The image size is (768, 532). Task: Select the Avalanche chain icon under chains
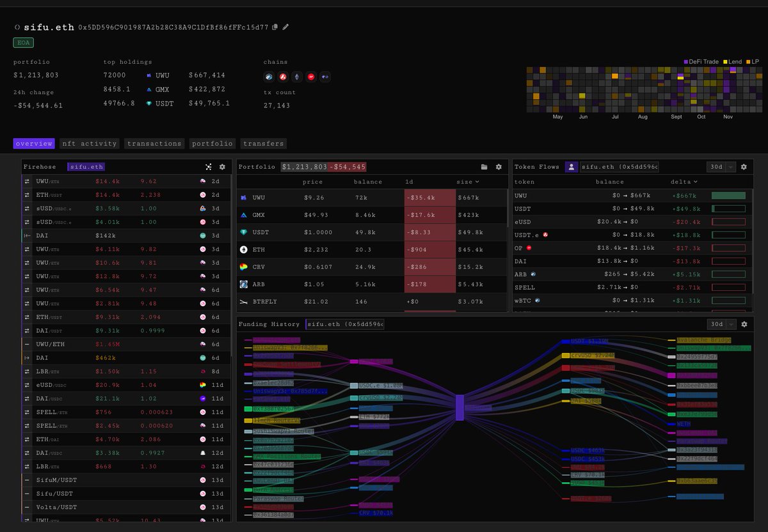point(283,77)
